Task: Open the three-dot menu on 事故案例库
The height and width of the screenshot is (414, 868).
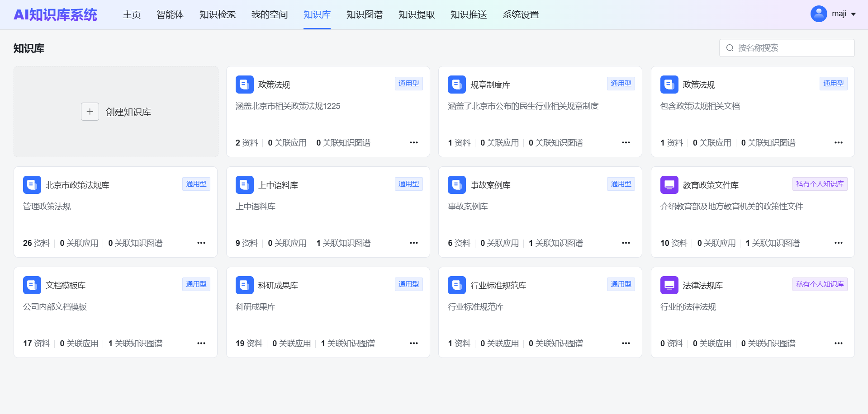Action: point(626,243)
